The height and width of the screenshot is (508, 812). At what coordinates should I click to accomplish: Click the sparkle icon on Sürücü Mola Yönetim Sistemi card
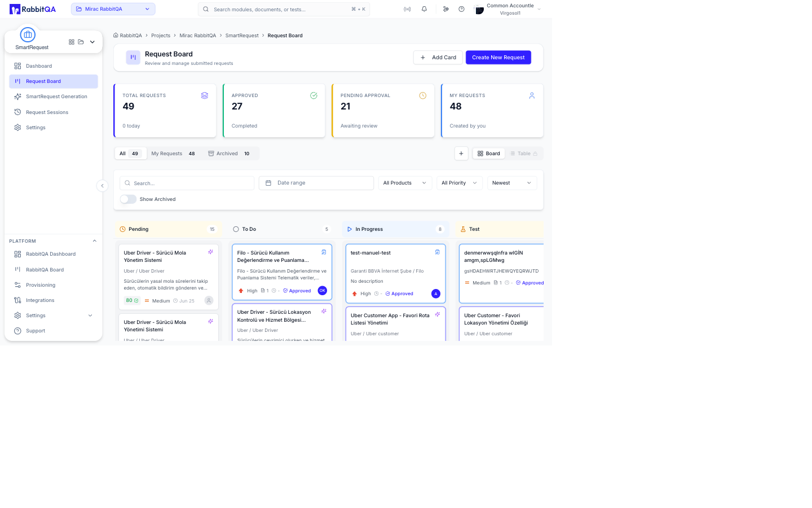210,252
